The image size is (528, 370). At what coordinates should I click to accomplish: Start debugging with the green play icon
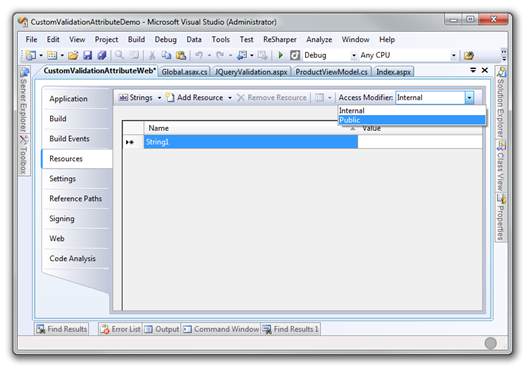point(280,55)
